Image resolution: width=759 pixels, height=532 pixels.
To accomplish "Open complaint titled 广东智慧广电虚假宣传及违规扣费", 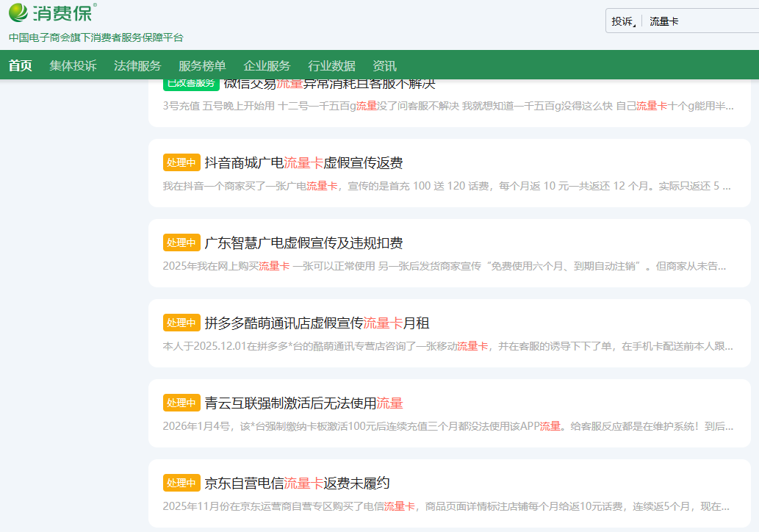I will point(303,243).
